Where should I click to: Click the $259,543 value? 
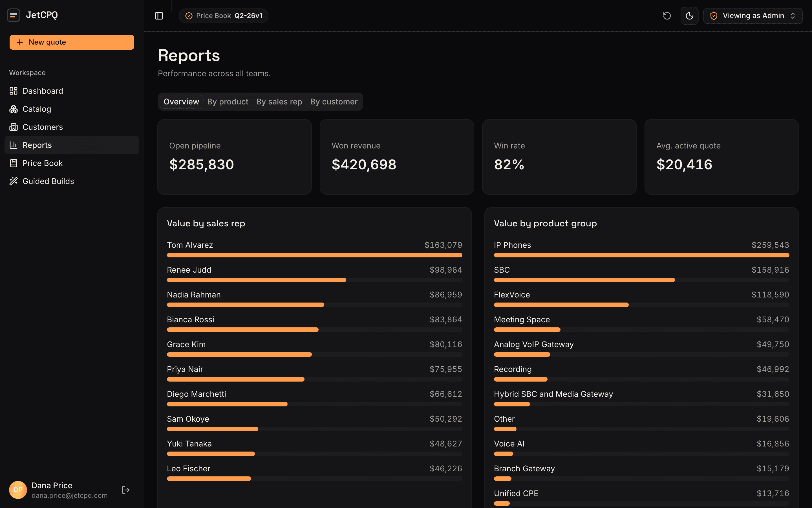pyautogui.click(x=770, y=245)
